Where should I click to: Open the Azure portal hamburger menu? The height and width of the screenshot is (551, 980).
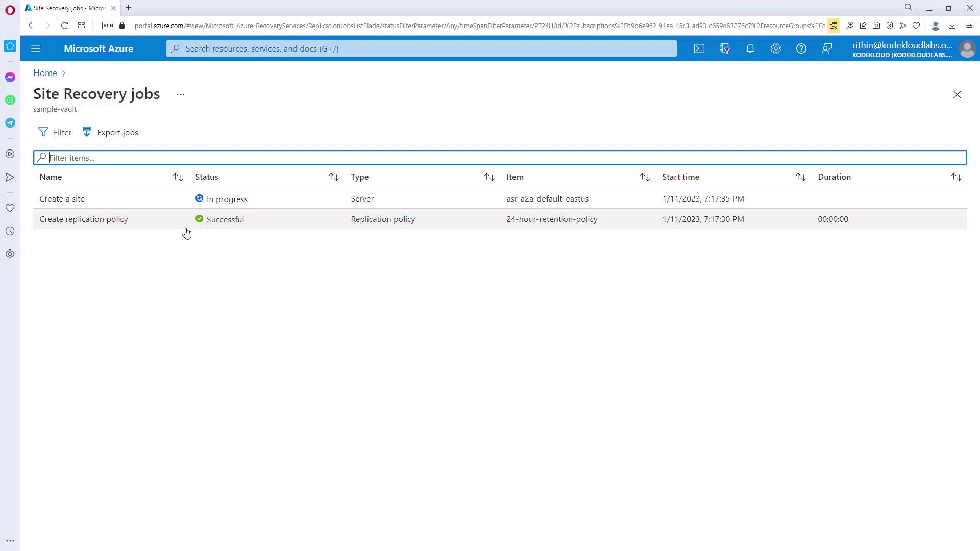point(36,48)
